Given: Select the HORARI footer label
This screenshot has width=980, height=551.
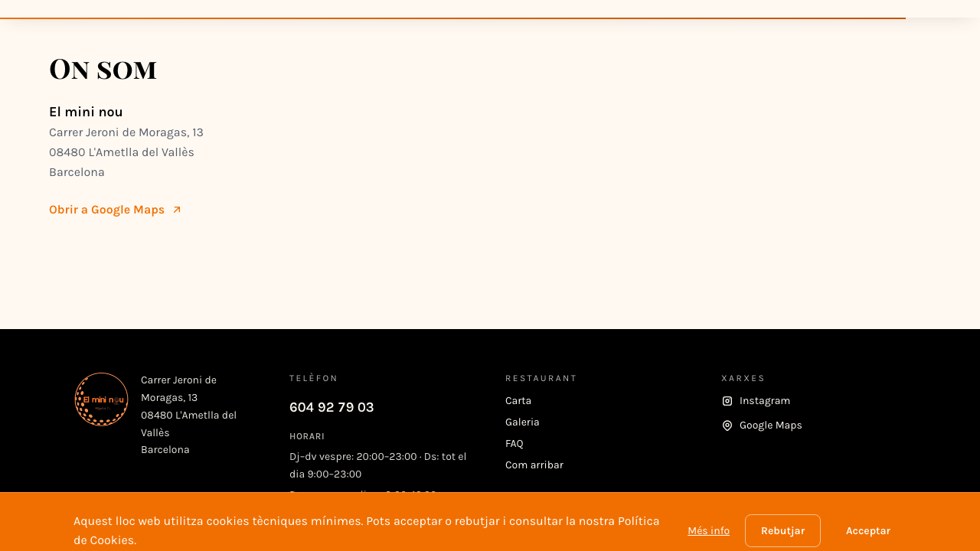Looking at the screenshot, I should (307, 437).
